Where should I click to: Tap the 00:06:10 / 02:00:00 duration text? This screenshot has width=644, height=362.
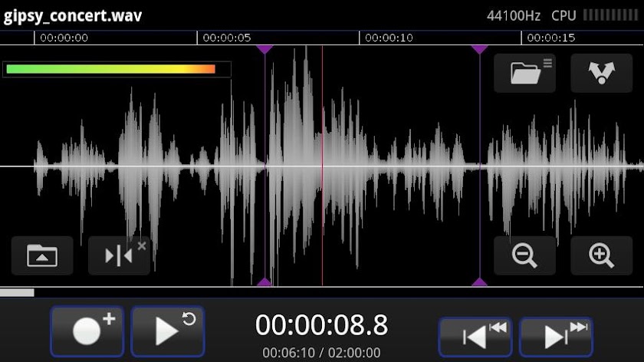pyautogui.click(x=321, y=353)
